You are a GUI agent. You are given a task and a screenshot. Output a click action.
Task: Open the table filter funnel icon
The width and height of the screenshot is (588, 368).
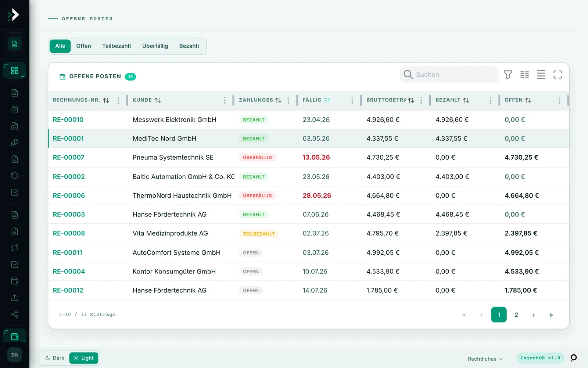[x=508, y=75]
